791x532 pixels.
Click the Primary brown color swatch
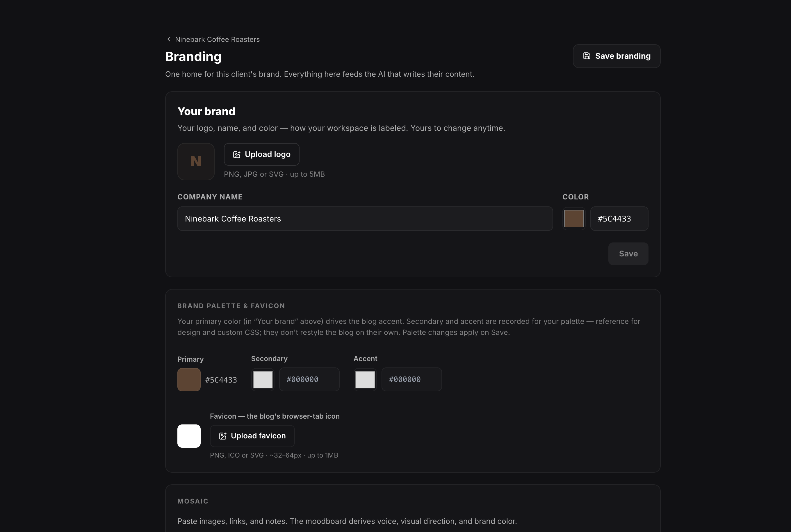pyautogui.click(x=189, y=380)
